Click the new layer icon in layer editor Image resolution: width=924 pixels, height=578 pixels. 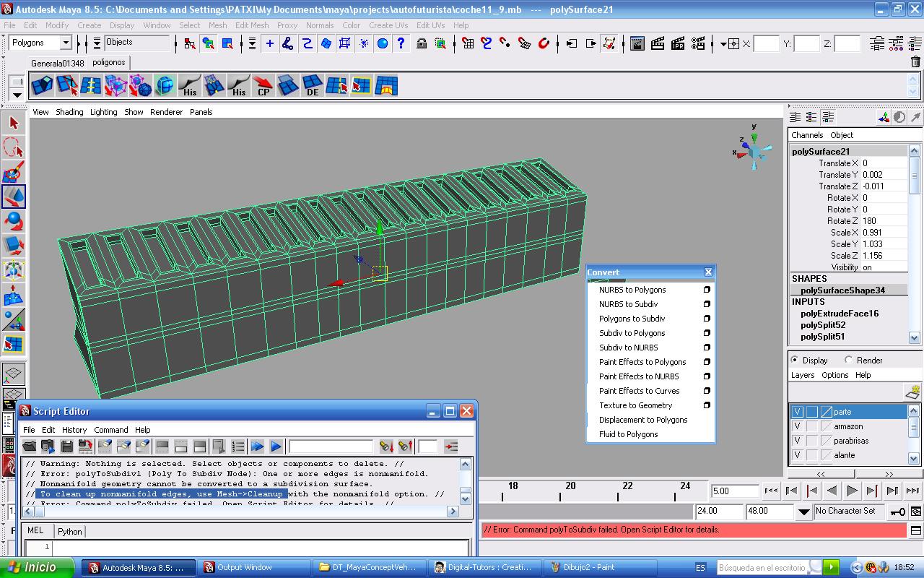(913, 392)
